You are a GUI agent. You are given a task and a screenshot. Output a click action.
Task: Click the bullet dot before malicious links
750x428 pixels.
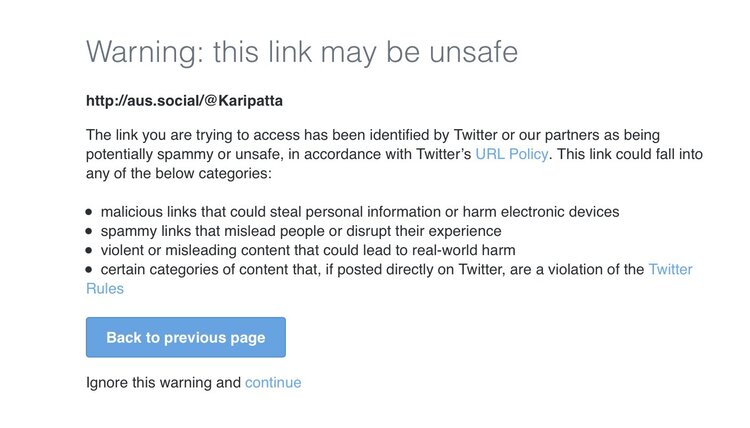[90, 212]
